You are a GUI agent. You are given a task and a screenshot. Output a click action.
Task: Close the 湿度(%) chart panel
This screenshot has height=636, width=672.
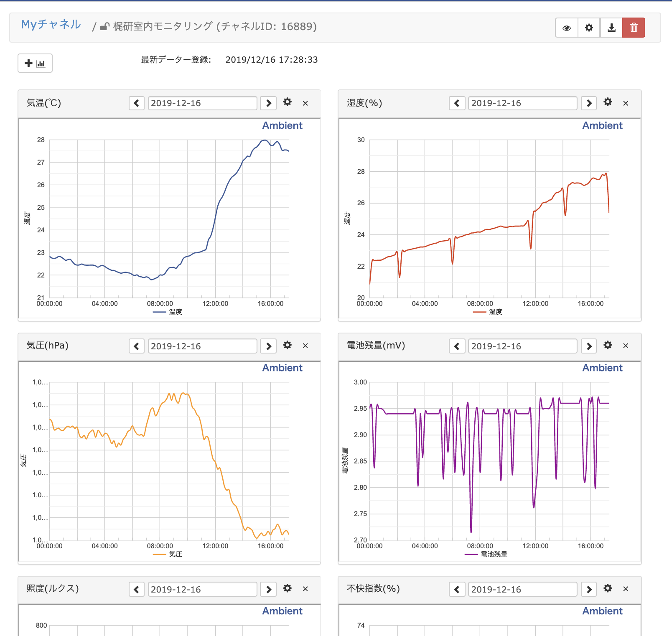(626, 103)
